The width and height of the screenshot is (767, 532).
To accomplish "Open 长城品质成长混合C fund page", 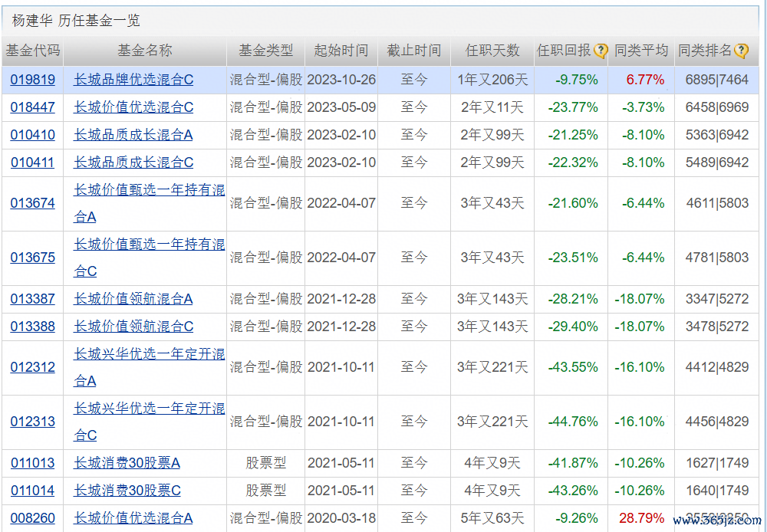I will [x=133, y=163].
